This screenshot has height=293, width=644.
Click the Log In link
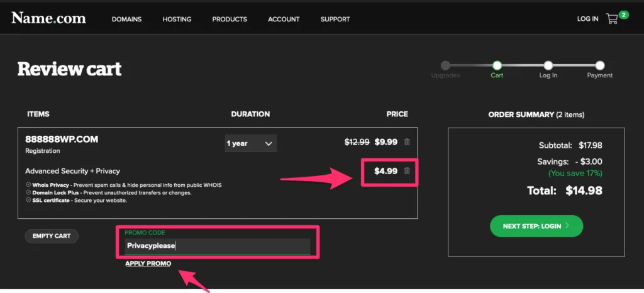[587, 19]
